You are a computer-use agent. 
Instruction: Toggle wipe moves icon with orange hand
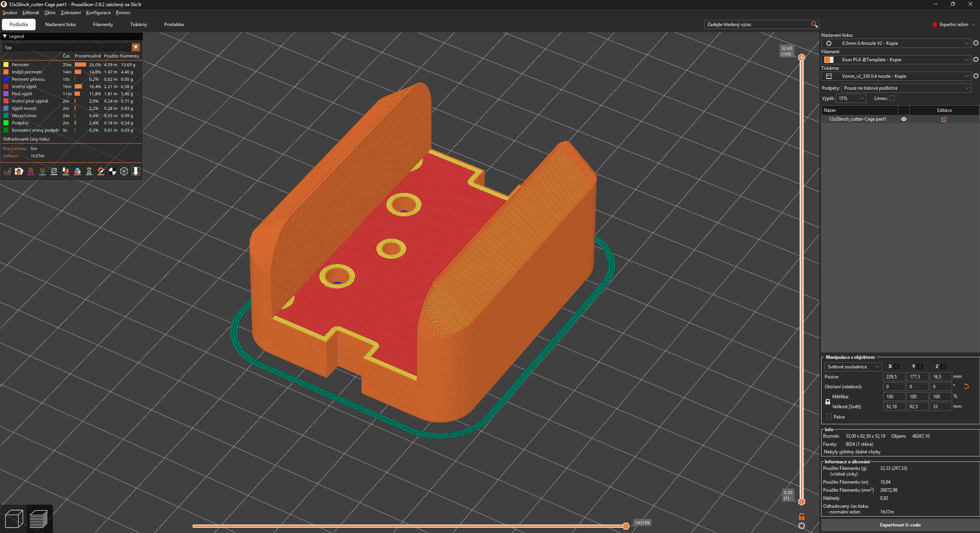[x=19, y=172]
